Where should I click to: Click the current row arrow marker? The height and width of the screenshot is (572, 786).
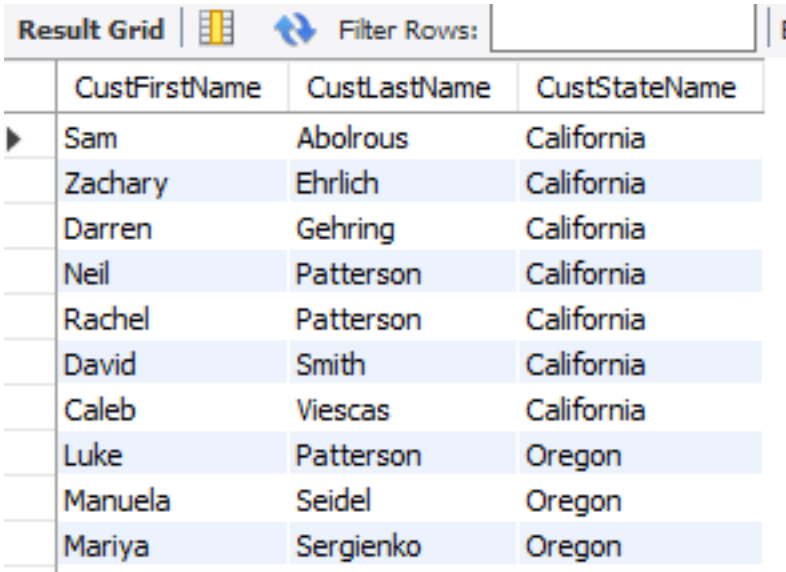coord(14,139)
